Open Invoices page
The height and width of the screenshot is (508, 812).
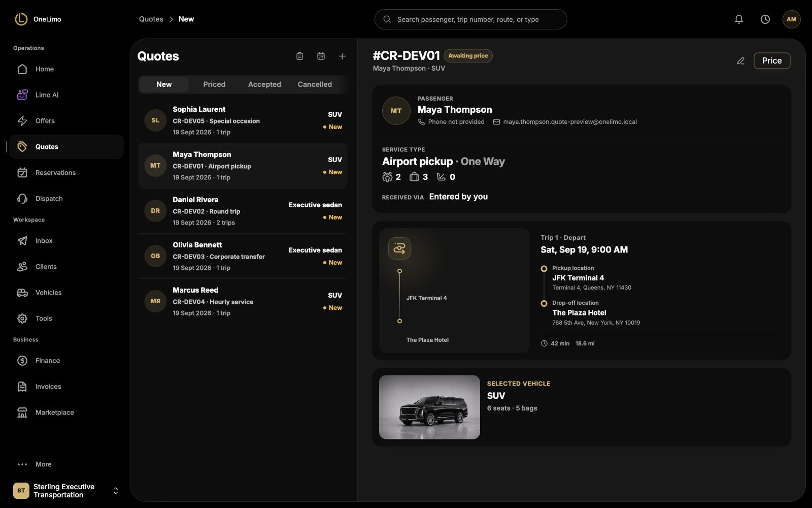pyautogui.click(x=66, y=387)
